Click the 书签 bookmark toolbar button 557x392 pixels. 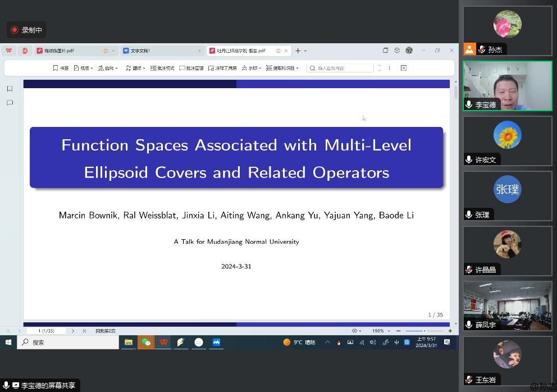(61, 68)
